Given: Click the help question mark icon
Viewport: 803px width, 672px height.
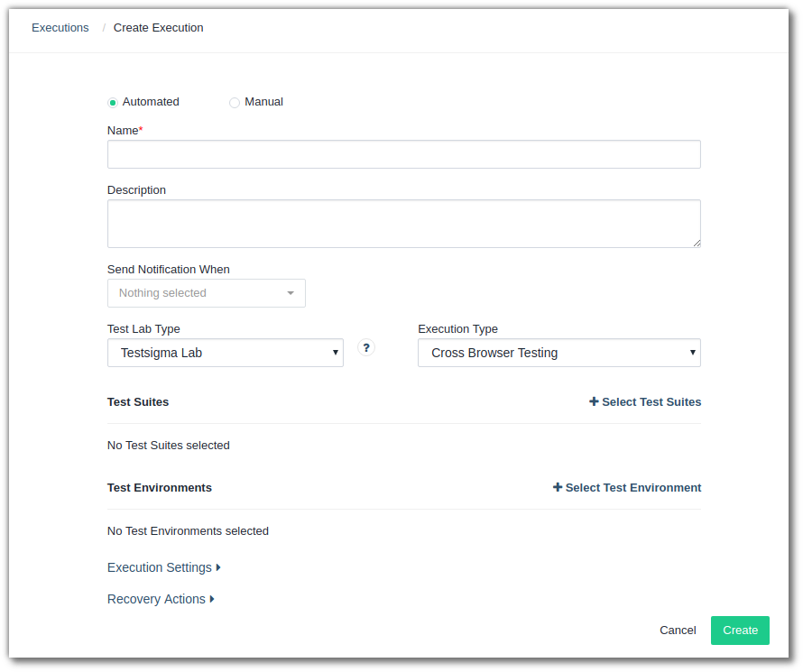Looking at the screenshot, I should click(x=366, y=348).
